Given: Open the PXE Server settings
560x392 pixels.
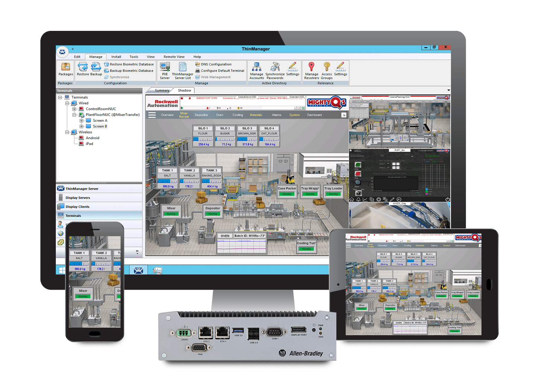Looking at the screenshot, I should (x=165, y=71).
